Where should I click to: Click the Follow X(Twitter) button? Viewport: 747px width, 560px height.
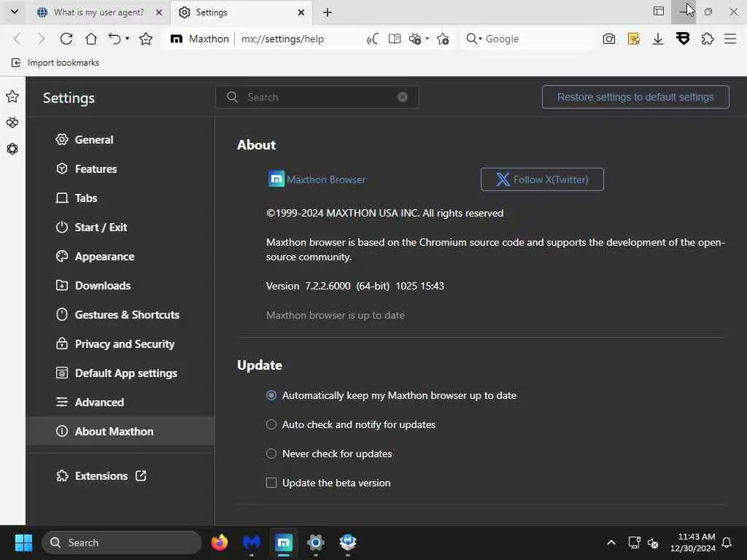(x=542, y=179)
